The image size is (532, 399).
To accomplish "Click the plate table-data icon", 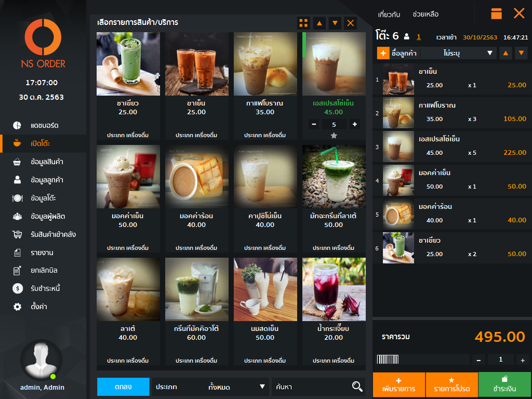I will click(x=17, y=198).
